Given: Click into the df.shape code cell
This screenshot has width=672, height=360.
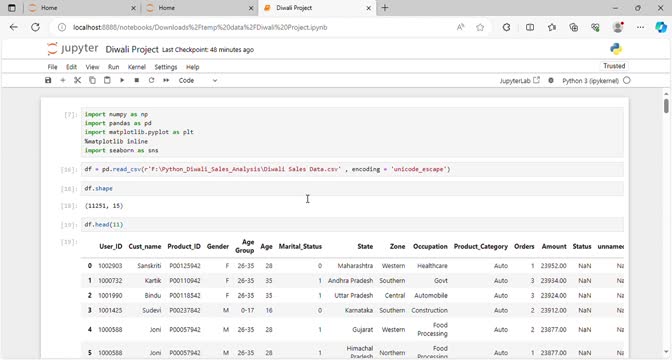Looking at the screenshot, I should [x=352, y=188].
